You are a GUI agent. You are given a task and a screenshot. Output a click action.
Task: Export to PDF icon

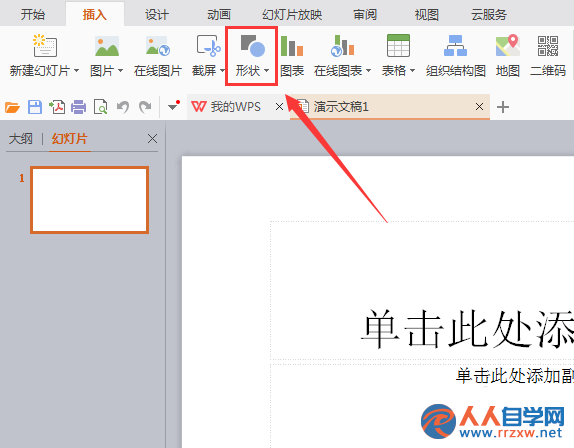(57, 107)
